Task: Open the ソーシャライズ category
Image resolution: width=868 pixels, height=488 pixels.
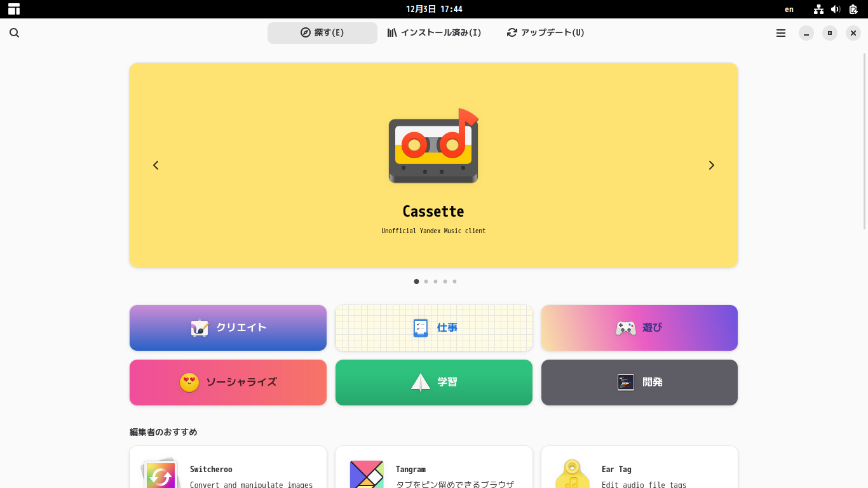Action: pyautogui.click(x=228, y=383)
